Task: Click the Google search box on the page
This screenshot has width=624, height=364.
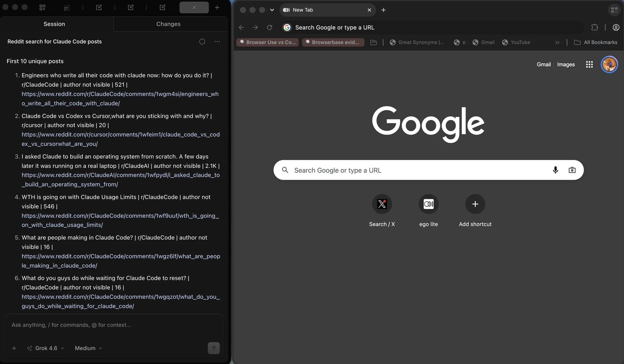Action: tap(428, 170)
